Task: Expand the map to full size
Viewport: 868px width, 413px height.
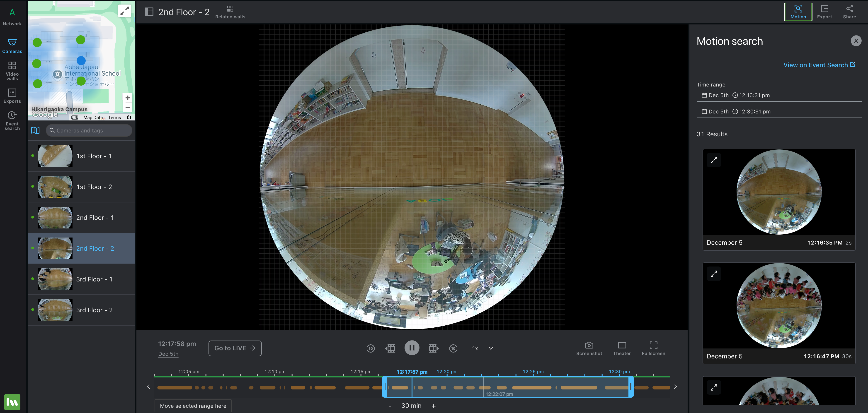Action: 124,11
